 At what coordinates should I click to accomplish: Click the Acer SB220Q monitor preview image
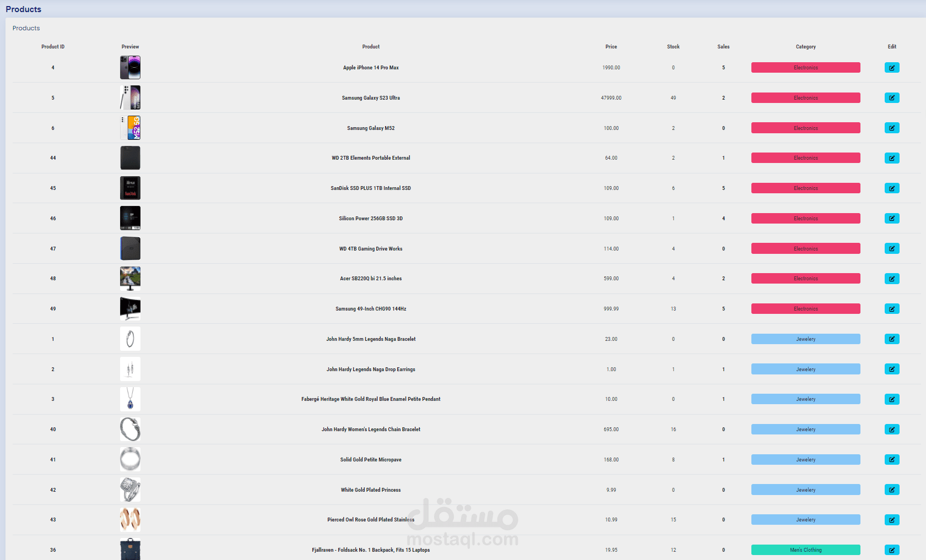(x=130, y=279)
